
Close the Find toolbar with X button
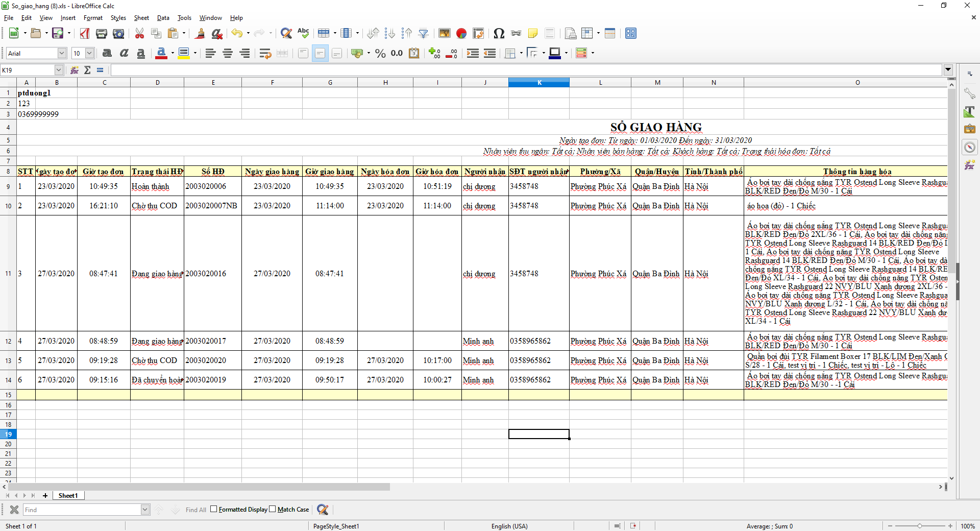click(14, 510)
